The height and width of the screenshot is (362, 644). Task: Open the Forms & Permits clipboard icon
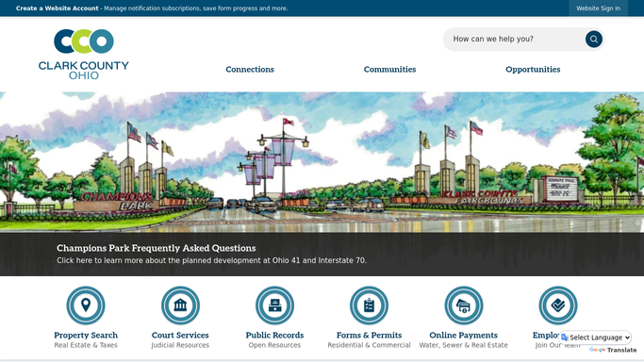(x=370, y=305)
